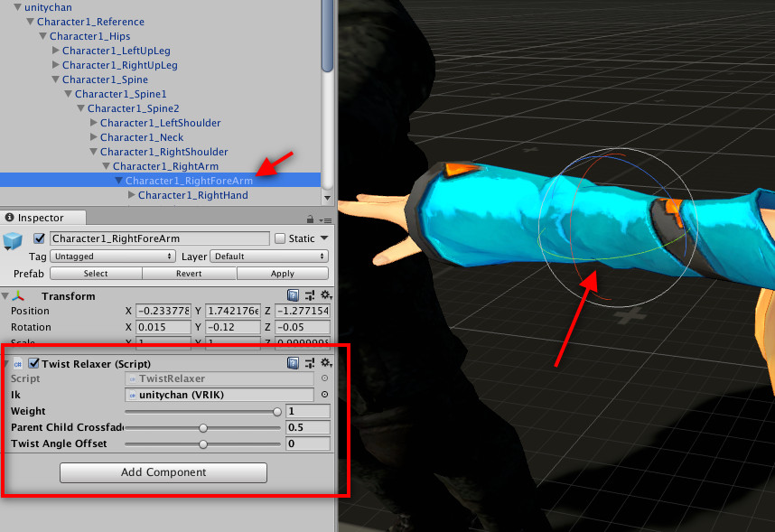Click the hierarchy vertical scrollbar thumb
Screen dimensions: 775x532
tap(327, 35)
